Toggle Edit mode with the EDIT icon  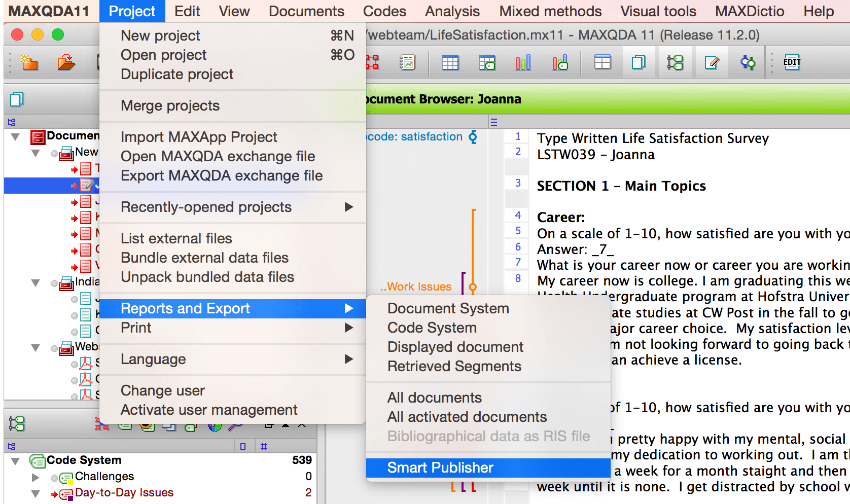click(792, 62)
